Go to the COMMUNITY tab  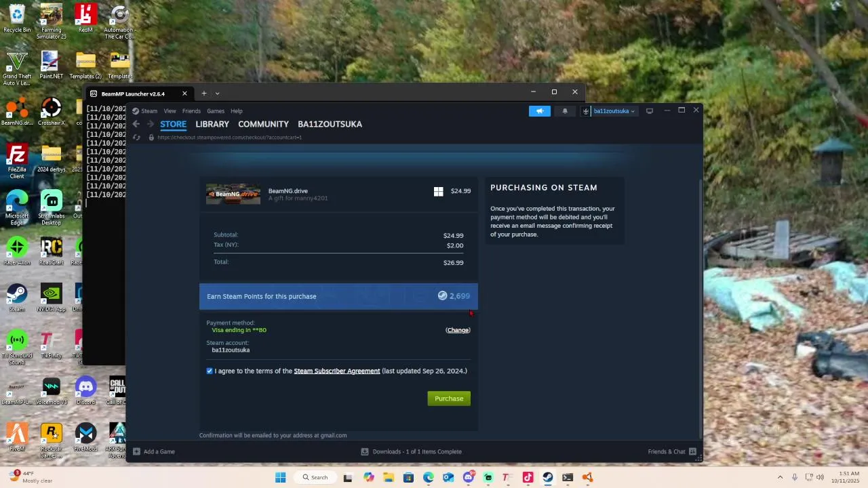pos(263,124)
